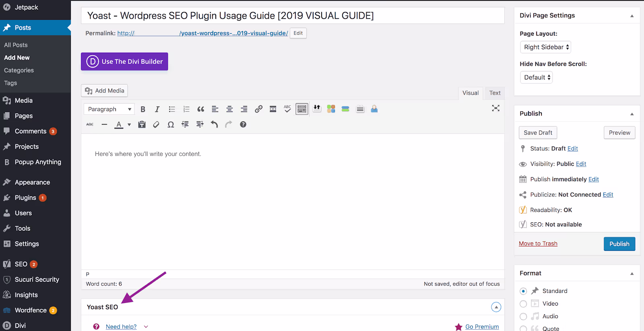
Task: Collapse the Publish panel
Action: [632, 114]
